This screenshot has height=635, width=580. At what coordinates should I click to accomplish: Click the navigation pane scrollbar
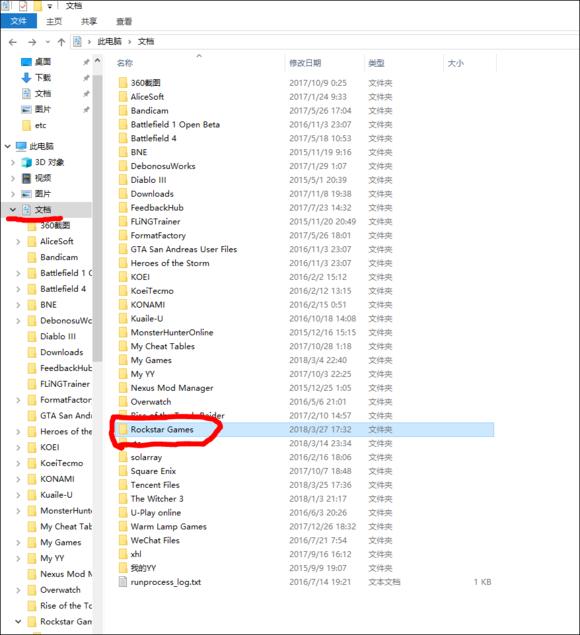(x=97, y=219)
